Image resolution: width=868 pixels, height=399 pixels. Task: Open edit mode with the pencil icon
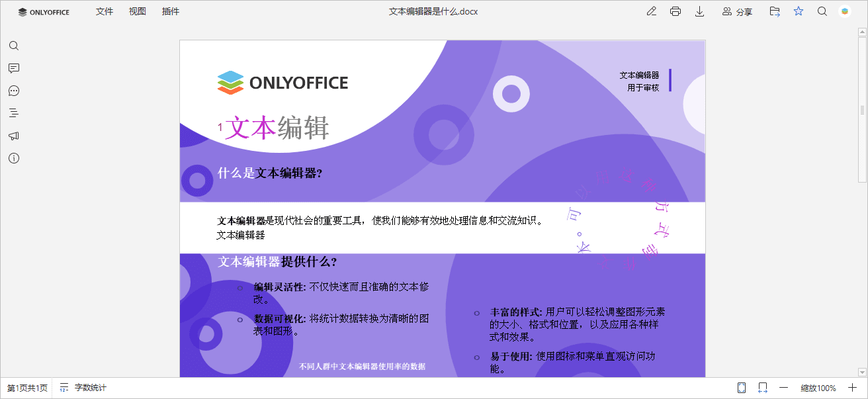(x=651, y=11)
